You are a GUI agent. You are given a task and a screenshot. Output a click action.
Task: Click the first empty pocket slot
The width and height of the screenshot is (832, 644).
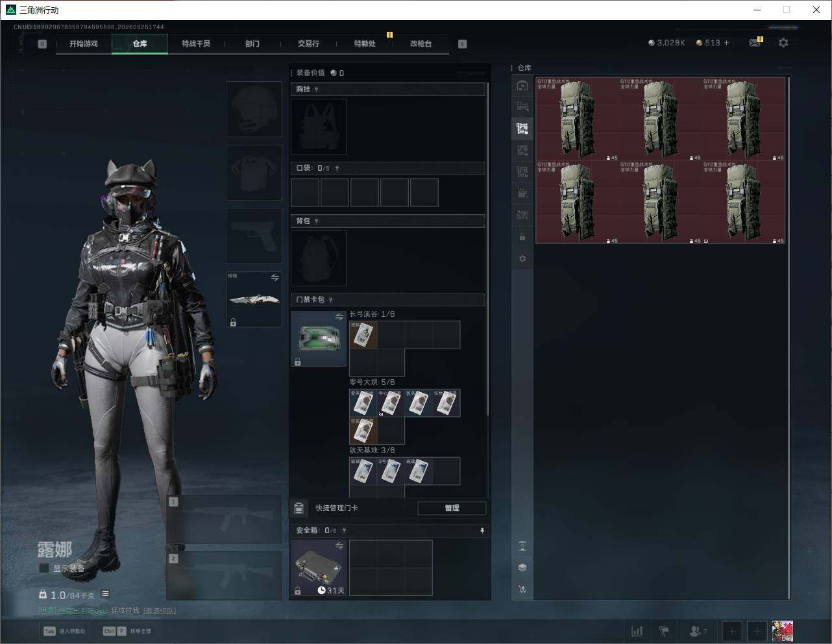(305, 193)
